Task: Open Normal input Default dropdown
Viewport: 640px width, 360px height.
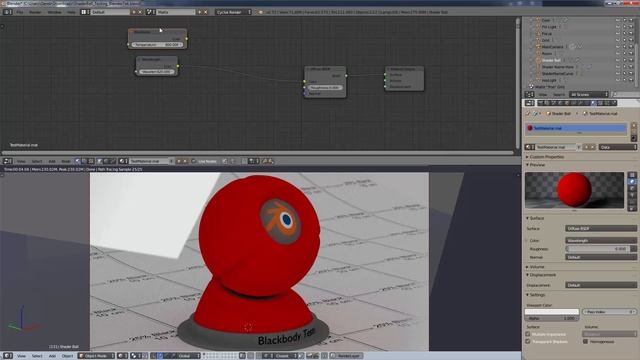Action: [x=601, y=258]
